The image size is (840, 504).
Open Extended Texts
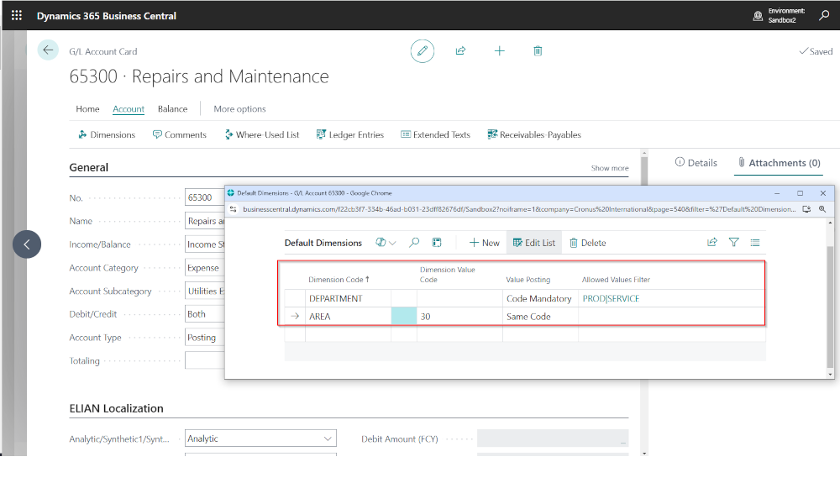[x=435, y=134]
